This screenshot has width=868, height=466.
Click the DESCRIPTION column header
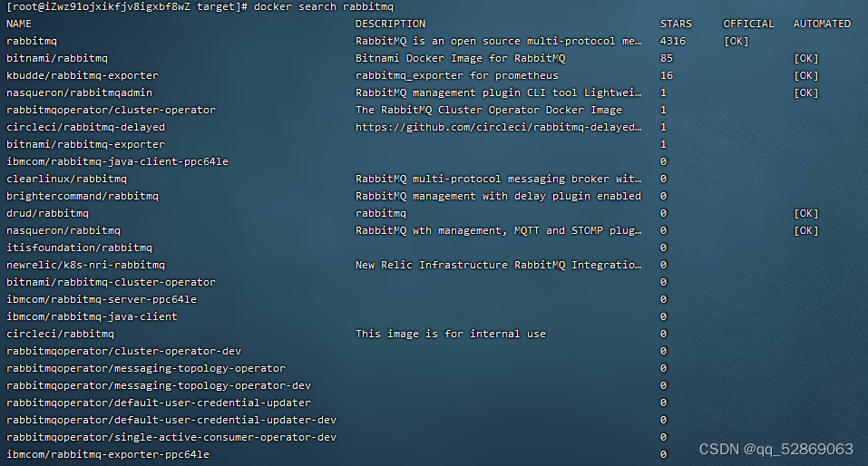point(390,24)
